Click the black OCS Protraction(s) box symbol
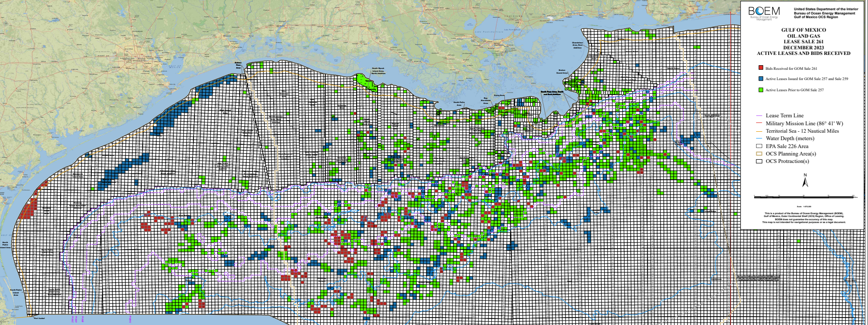Screen dimensions: 868x325 (x=759, y=161)
